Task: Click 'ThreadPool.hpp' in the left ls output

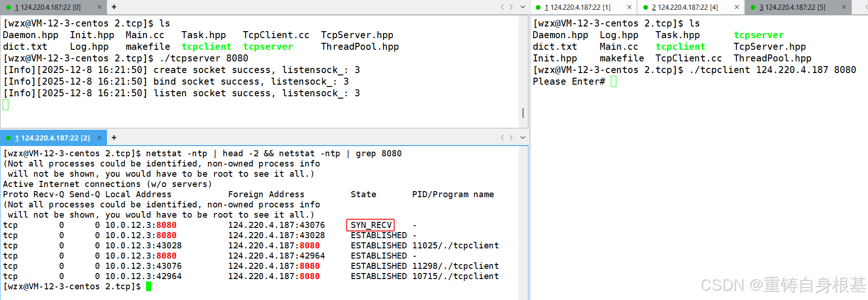Action: 360,47
